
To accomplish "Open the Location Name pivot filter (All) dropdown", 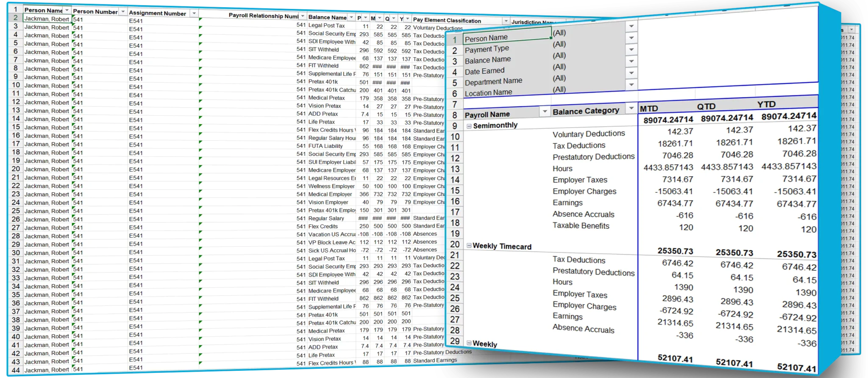I will point(631,84).
